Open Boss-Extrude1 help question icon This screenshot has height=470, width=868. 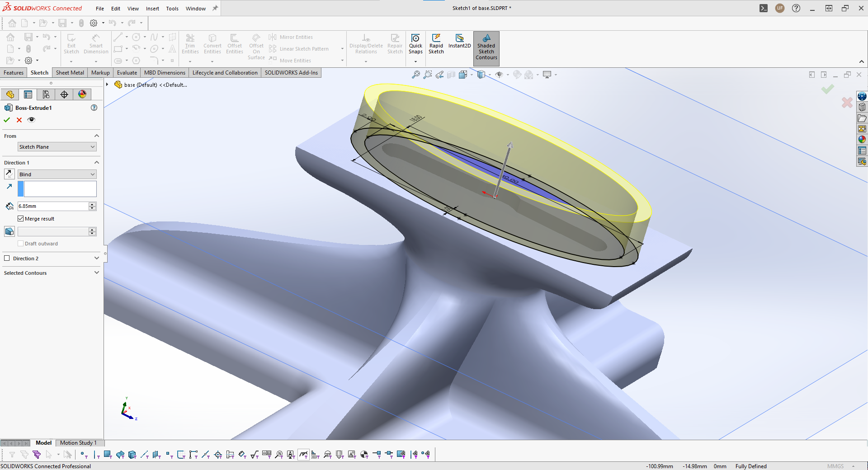coord(94,108)
